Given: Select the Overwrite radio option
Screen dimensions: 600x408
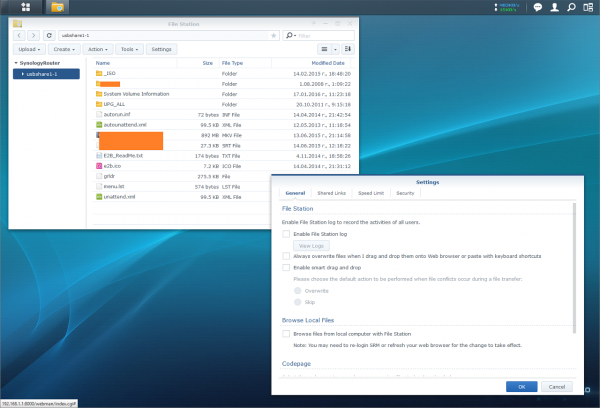Looking at the screenshot, I should [297, 291].
